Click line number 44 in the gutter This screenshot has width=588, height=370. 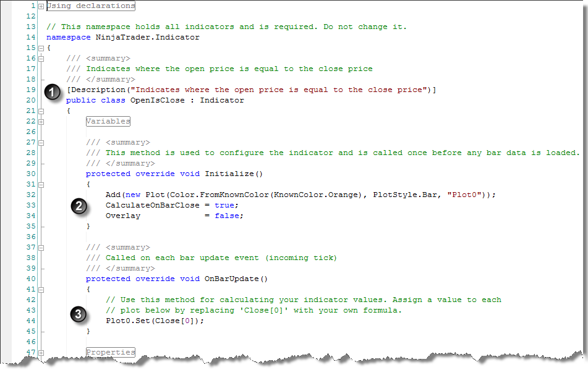tap(31, 321)
